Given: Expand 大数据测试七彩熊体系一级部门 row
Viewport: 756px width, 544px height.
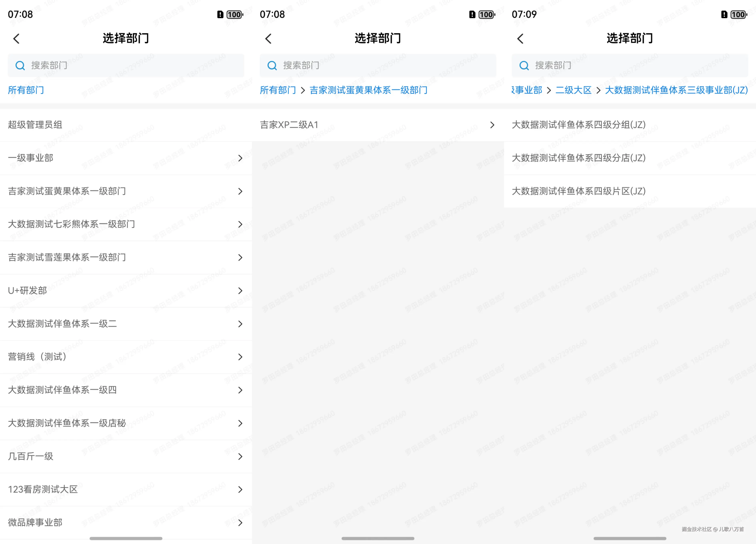Looking at the screenshot, I should (240, 224).
